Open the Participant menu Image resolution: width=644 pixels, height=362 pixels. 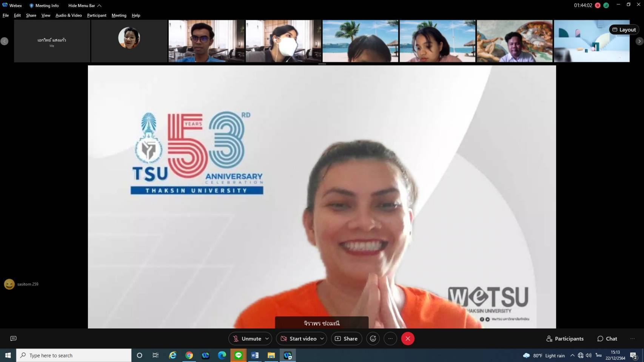coord(97,15)
